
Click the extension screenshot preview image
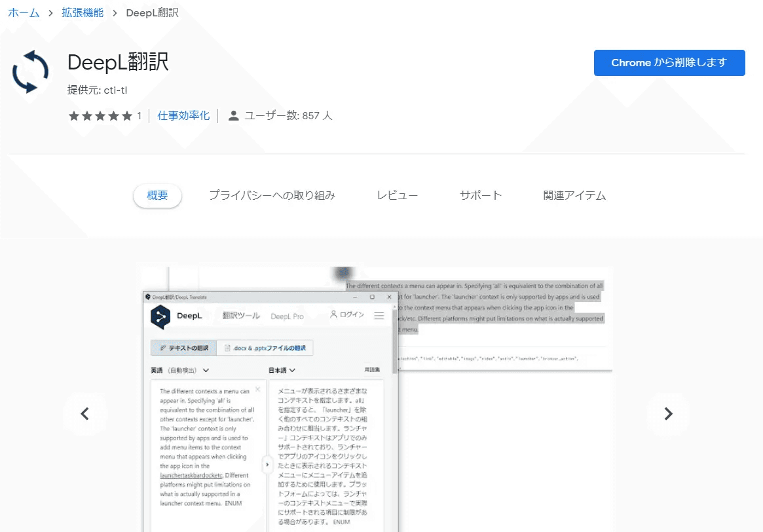tap(377, 399)
